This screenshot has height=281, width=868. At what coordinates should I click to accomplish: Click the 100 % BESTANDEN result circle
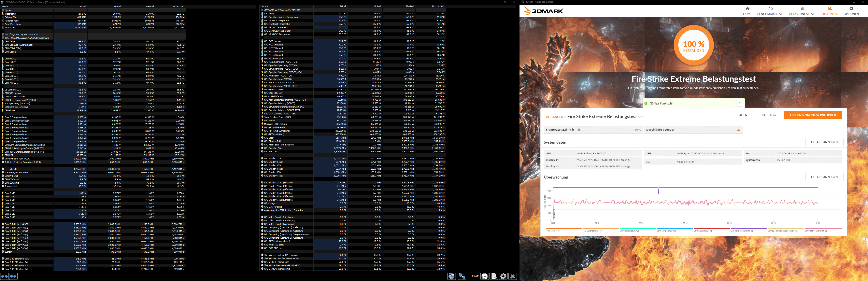[x=694, y=45]
